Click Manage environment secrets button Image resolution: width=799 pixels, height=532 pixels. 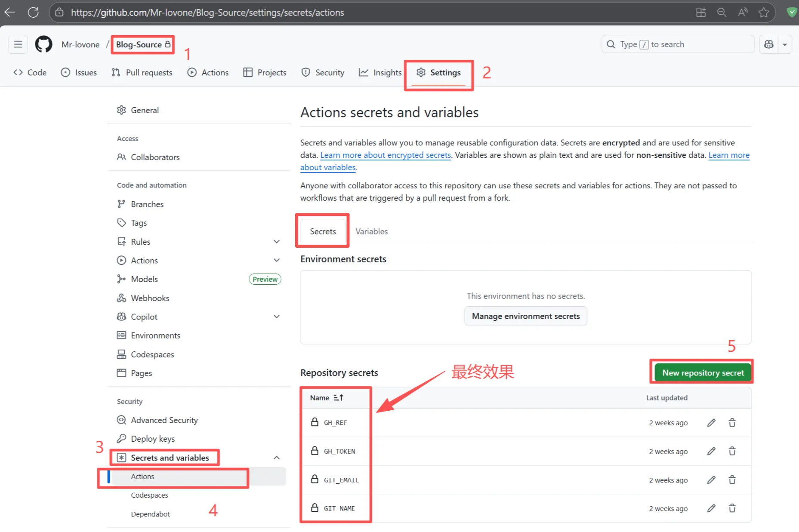click(525, 316)
